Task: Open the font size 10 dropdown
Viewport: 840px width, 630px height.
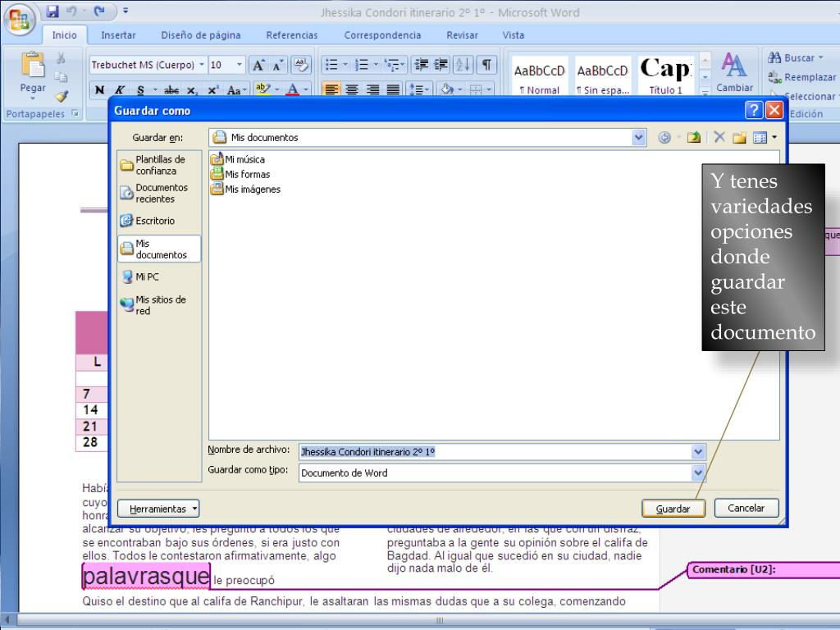Action: click(239, 65)
